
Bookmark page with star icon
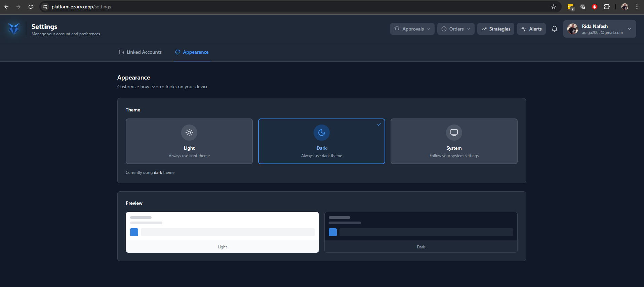[554, 7]
